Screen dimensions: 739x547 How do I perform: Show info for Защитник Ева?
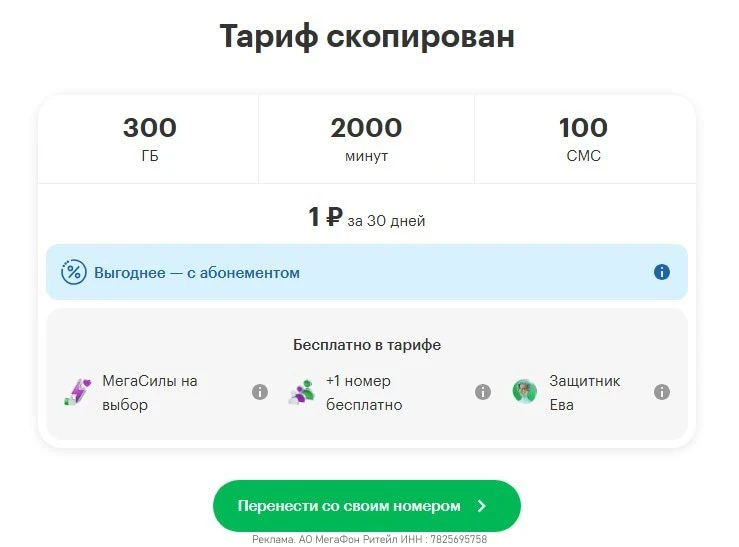(661, 392)
